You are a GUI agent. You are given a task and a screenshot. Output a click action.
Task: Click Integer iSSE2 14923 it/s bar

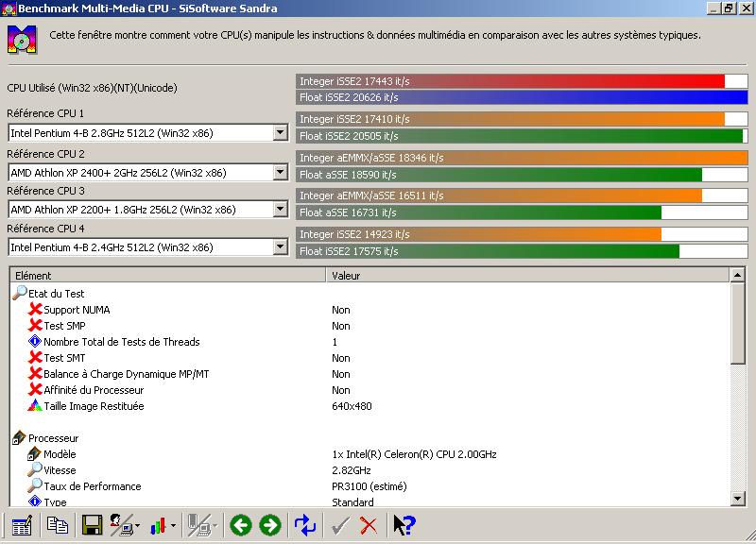(522, 234)
